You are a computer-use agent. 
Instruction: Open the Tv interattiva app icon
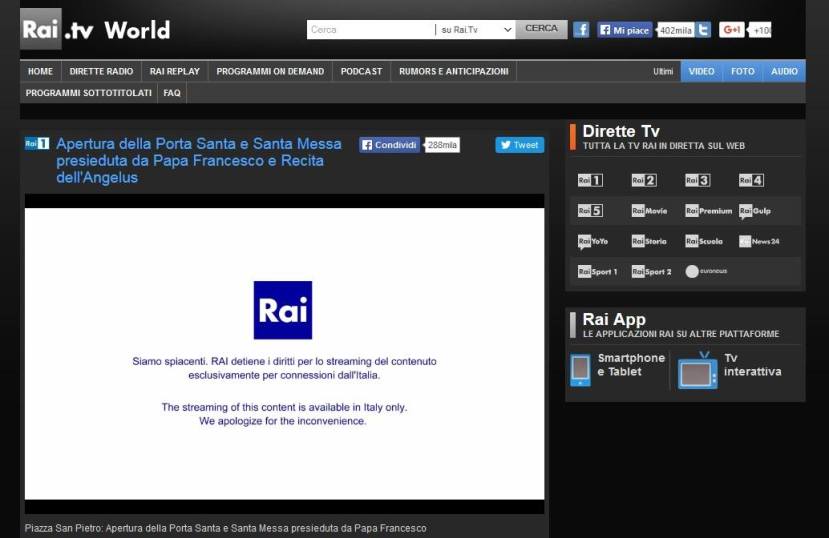[x=697, y=370]
